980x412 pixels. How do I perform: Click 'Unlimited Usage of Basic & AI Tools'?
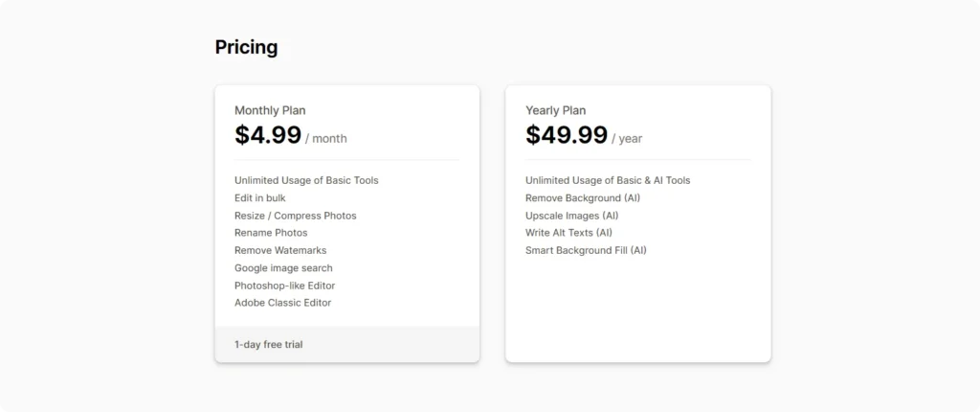[608, 180]
